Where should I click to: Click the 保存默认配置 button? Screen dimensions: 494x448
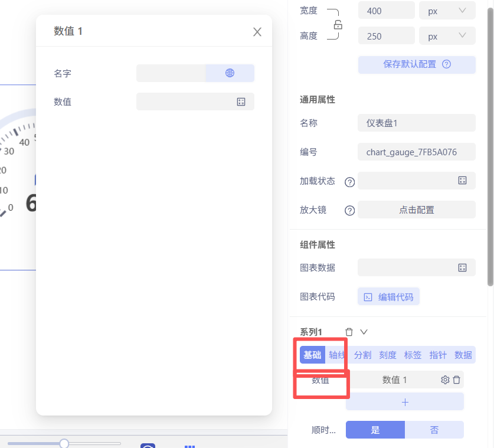coord(417,64)
